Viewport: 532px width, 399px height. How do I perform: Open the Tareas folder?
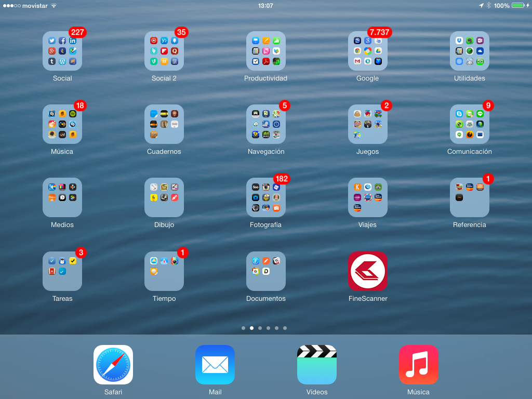(x=62, y=271)
